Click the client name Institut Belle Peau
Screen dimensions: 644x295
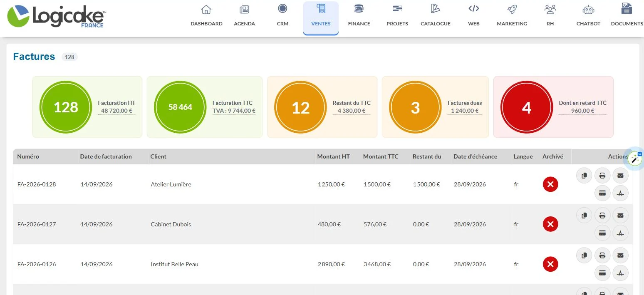[175, 264]
